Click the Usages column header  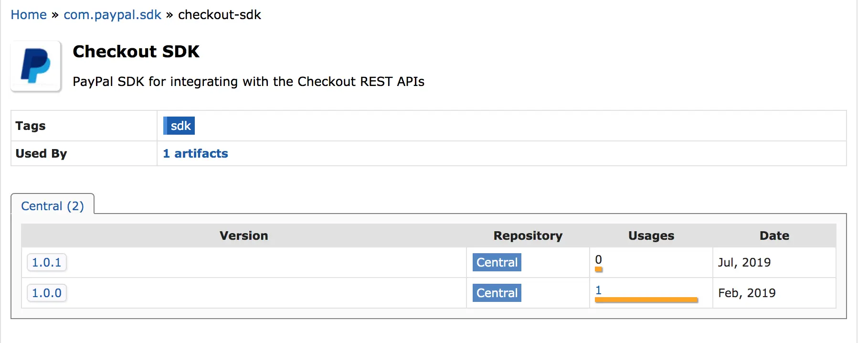[651, 236]
